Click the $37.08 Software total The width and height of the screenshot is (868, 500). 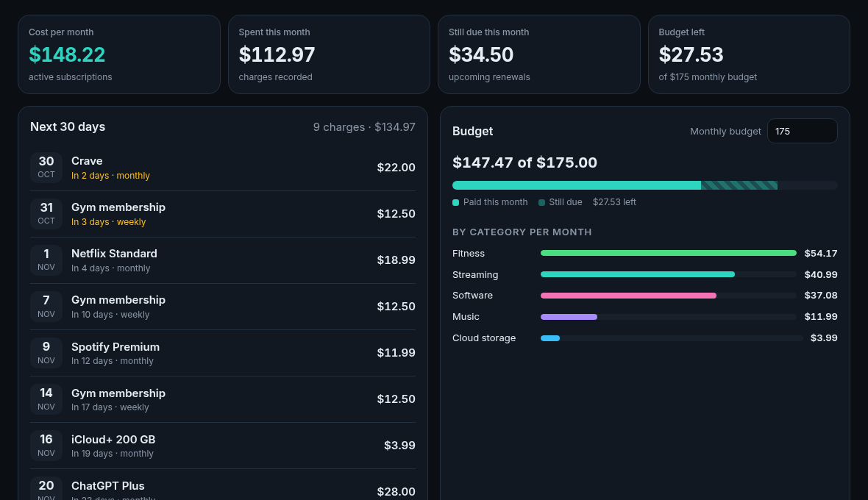click(x=820, y=296)
